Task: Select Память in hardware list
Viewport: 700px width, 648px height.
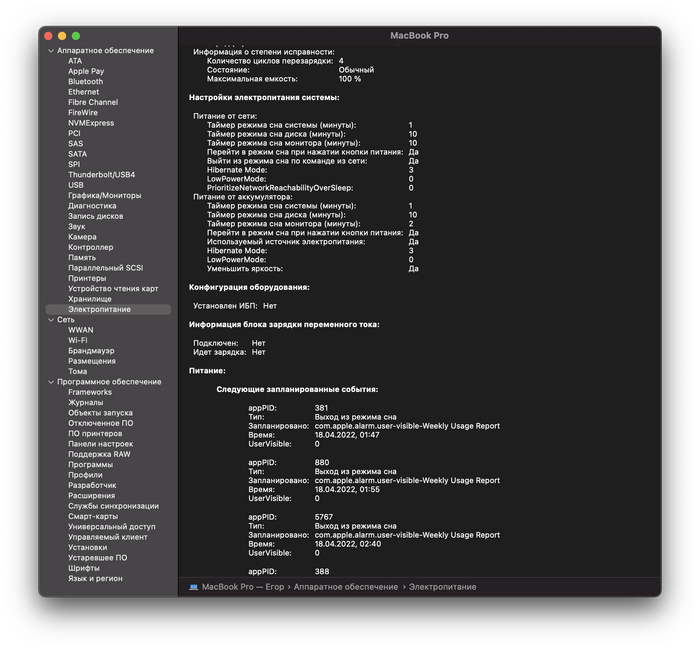Action: 82,258
